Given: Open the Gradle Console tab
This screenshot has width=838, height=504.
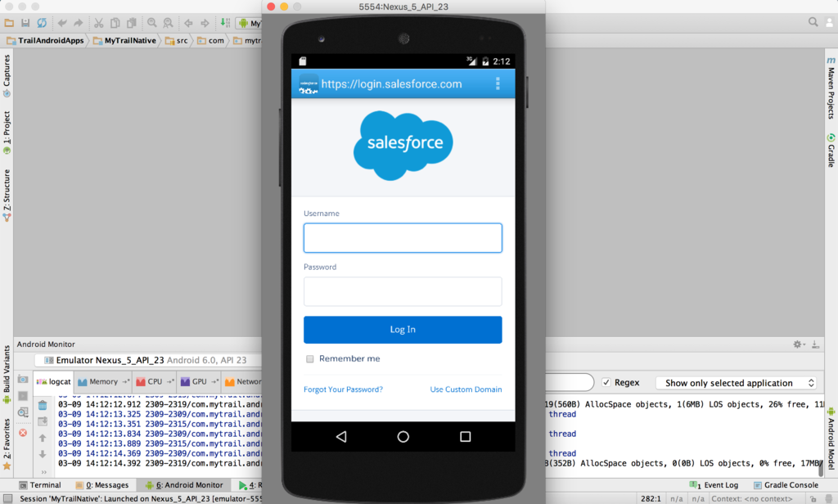Looking at the screenshot, I should [786, 484].
